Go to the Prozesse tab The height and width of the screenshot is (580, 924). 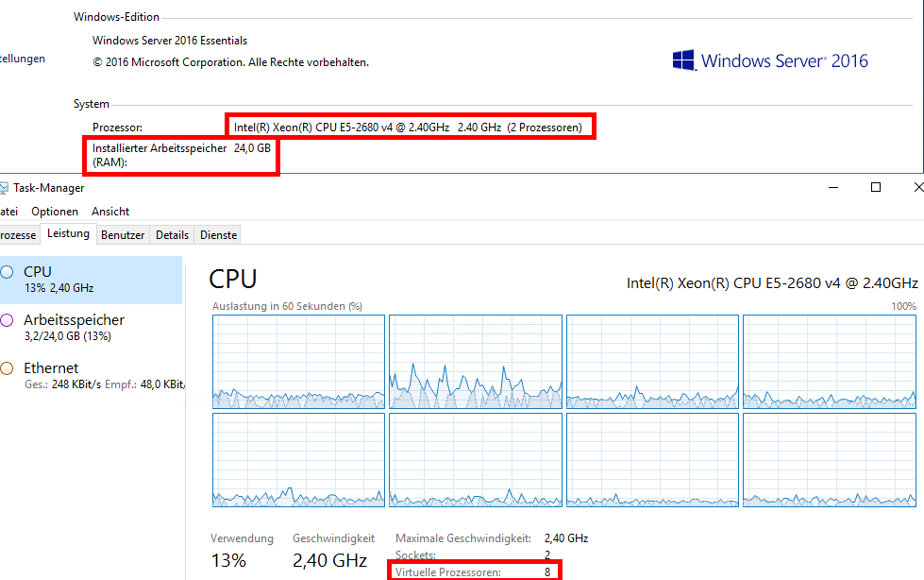tap(19, 234)
